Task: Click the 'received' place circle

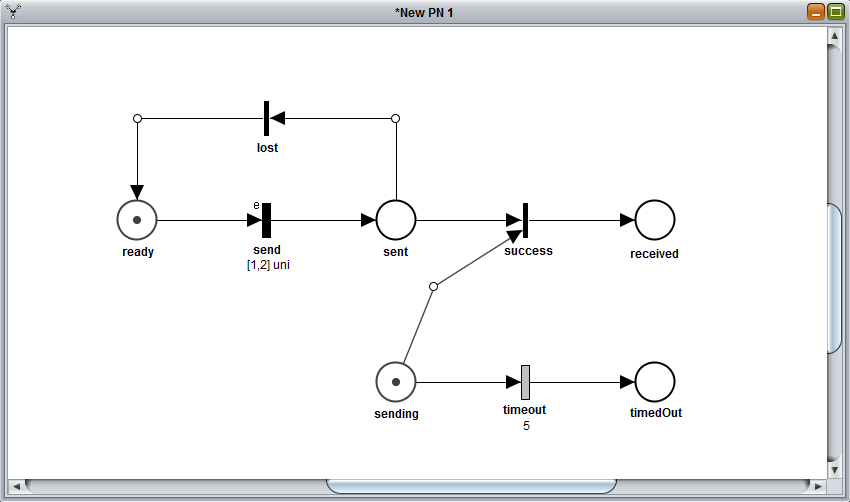Action: pos(655,220)
